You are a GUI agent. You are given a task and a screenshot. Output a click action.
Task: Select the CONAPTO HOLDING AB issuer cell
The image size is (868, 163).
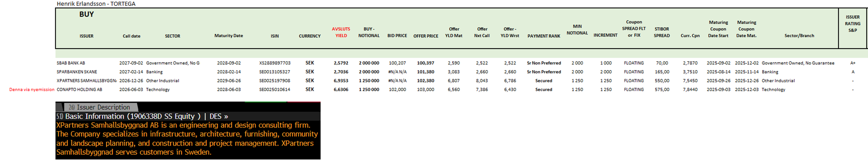(79, 90)
